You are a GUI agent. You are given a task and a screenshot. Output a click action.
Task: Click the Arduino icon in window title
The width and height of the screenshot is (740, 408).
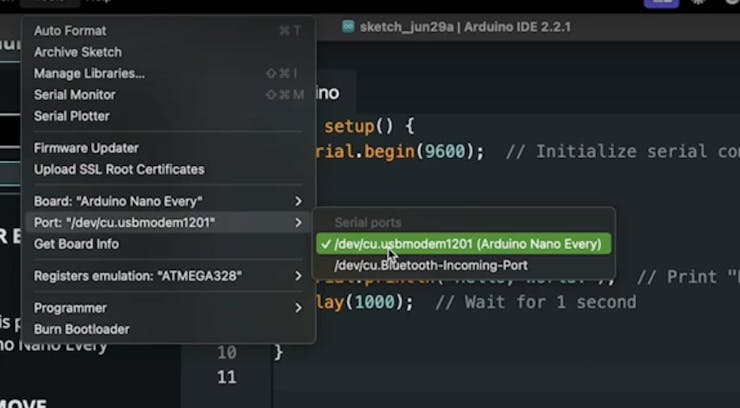[348, 26]
